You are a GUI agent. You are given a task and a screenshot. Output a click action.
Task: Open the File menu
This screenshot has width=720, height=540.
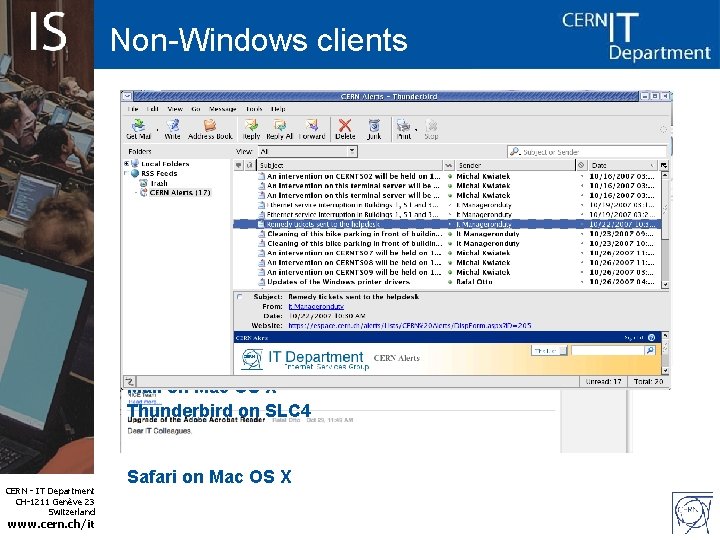[133, 109]
